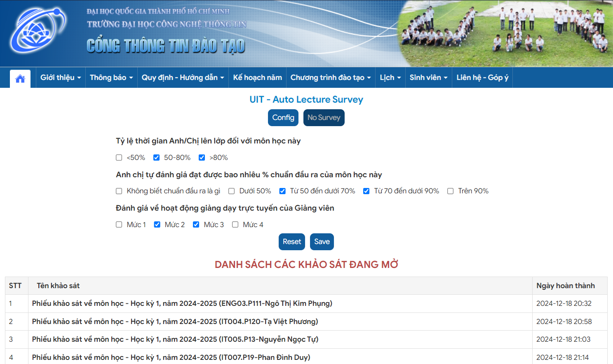The height and width of the screenshot is (364, 613).
Task: Tick the Mức 4 checkbox
Action: point(235,225)
